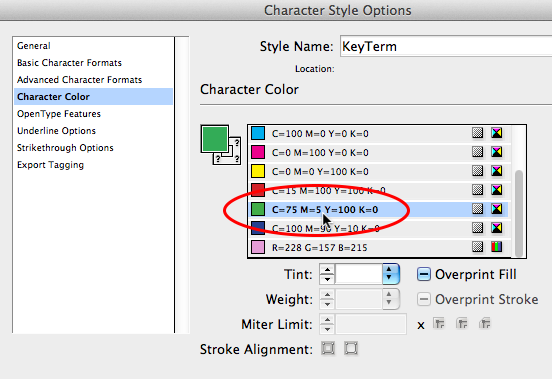This screenshot has width=552, height=379.
Task: Click CMYK mode icon in the magenta row
Action: 497,152
